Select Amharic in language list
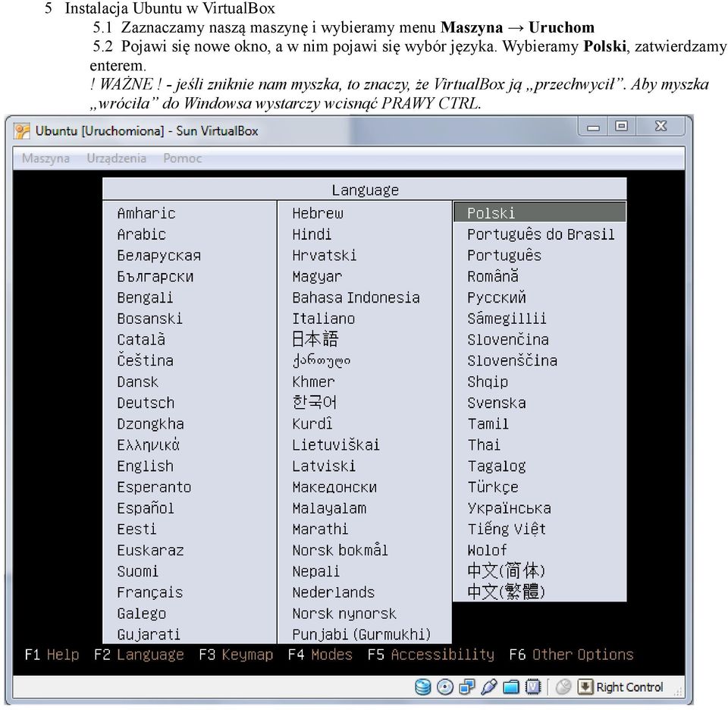728x710 pixels. 146,213
